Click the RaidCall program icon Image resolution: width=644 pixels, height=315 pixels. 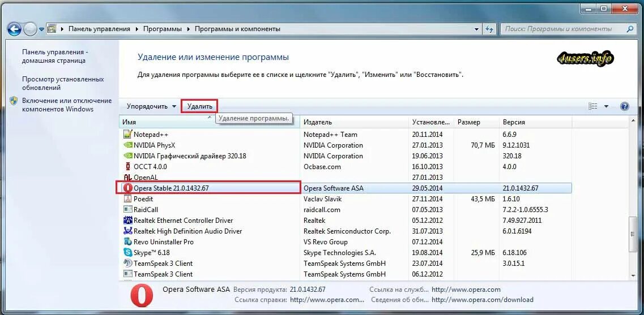pyautogui.click(x=127, y=210)
